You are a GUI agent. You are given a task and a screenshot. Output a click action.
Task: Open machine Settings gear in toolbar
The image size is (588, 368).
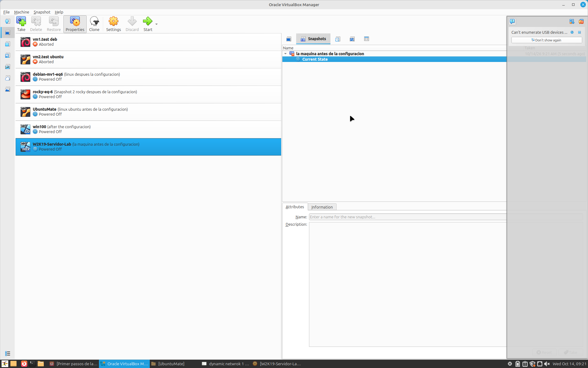(114, 24)
